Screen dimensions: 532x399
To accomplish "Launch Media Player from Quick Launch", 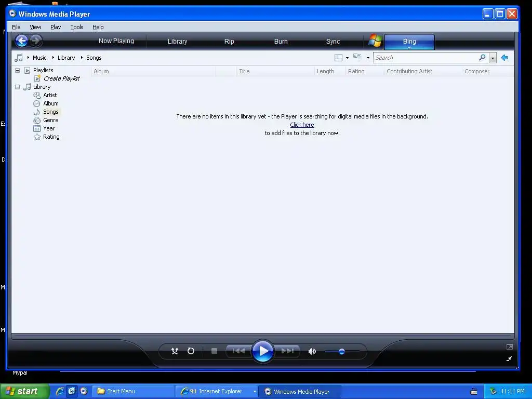I will click(84, 391).
